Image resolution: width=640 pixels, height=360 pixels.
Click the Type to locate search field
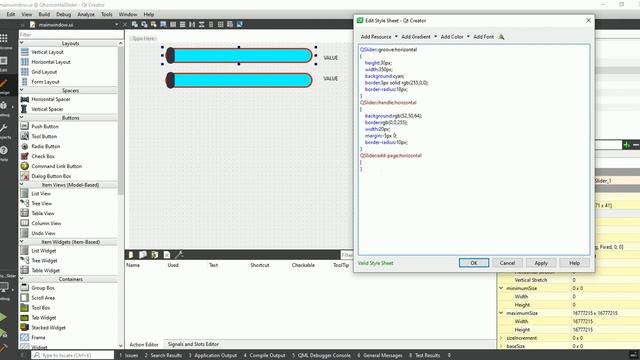pyautogui.click(x=73, y=355)
